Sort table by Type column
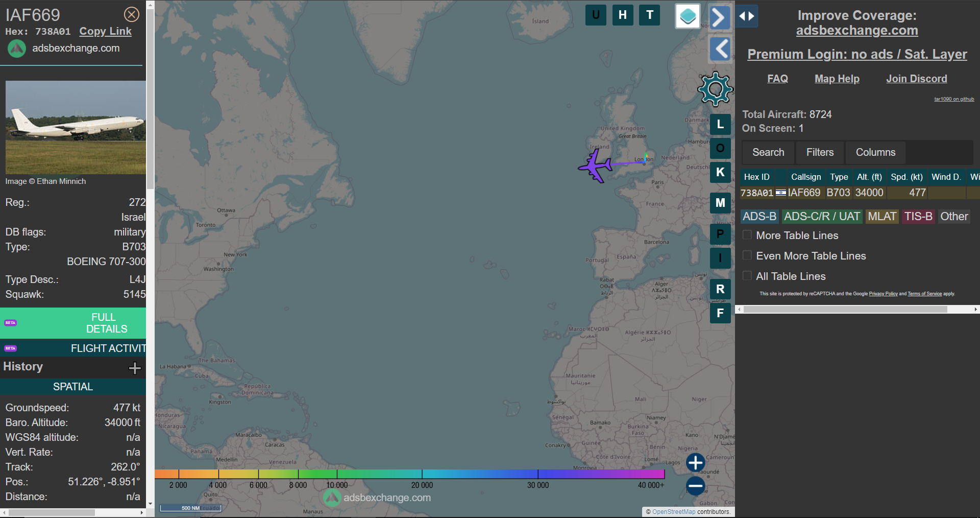The height and width of the screenshot is (518, 980). tap(839, 177)
